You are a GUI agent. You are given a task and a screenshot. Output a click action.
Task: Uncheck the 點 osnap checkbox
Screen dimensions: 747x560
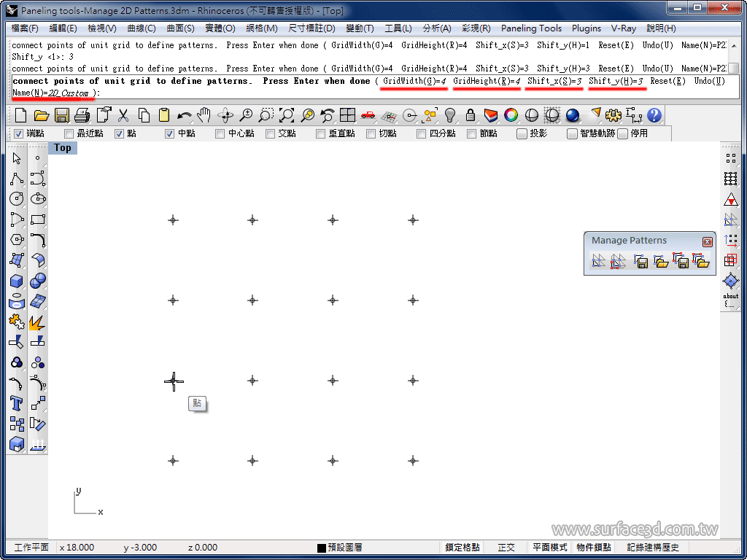point(119,134)
